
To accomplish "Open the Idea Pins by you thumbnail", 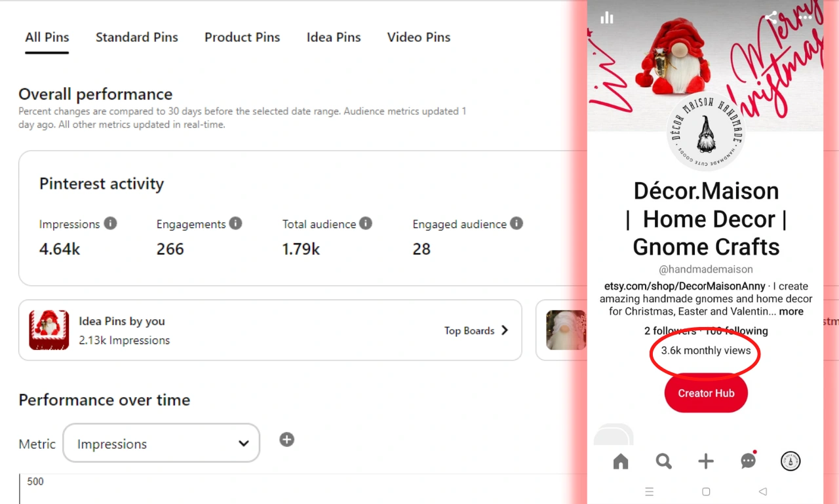I will [49, 330].
